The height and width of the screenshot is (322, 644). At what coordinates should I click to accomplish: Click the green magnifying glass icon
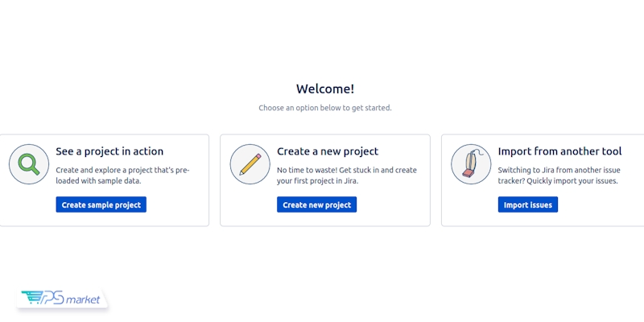29,164
